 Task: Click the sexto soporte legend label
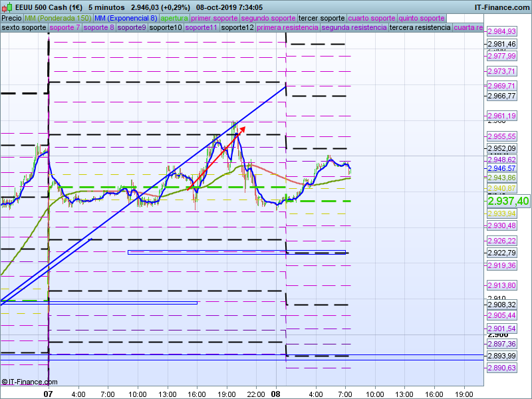(24, 28)
